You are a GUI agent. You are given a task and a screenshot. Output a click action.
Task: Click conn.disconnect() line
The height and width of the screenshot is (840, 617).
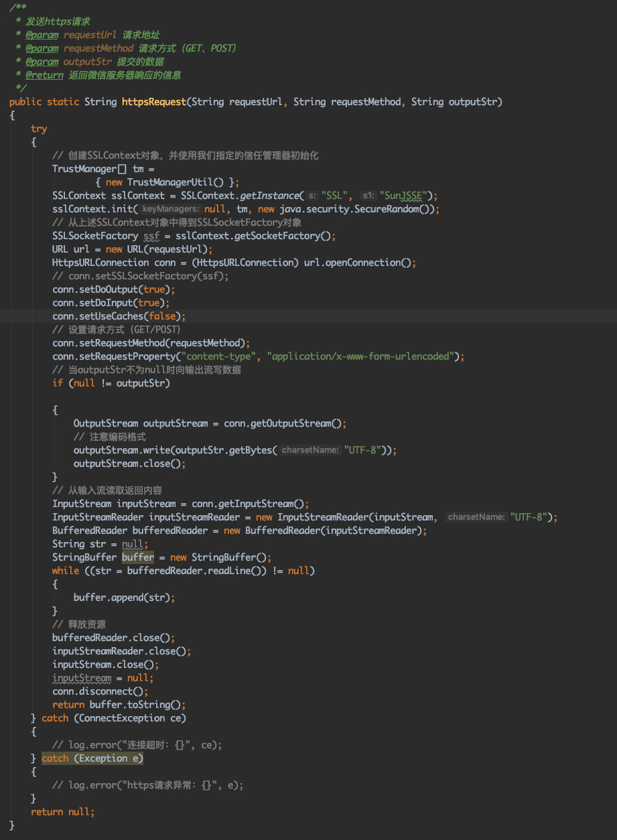[100, 691]
